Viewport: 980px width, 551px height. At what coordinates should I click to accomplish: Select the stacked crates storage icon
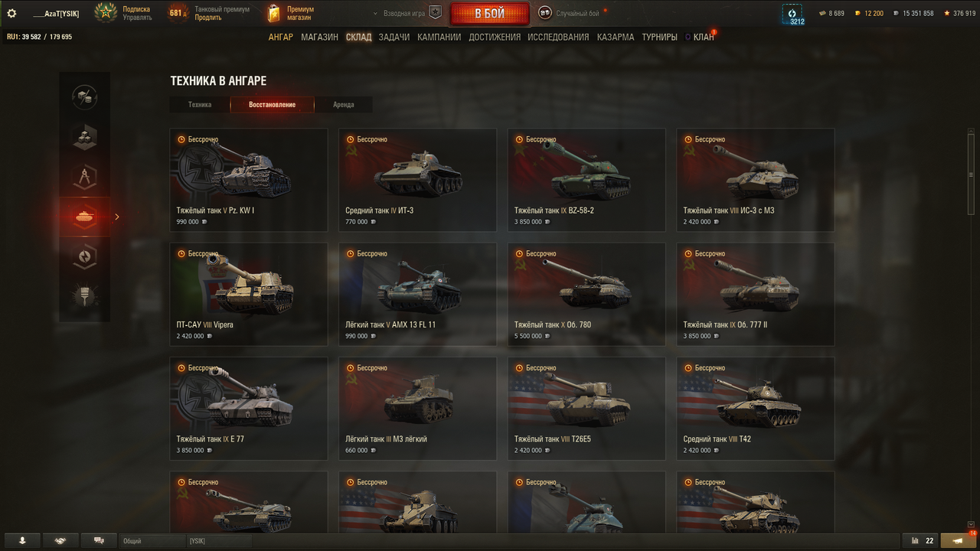pyautogui.click(x=84, y=137)
